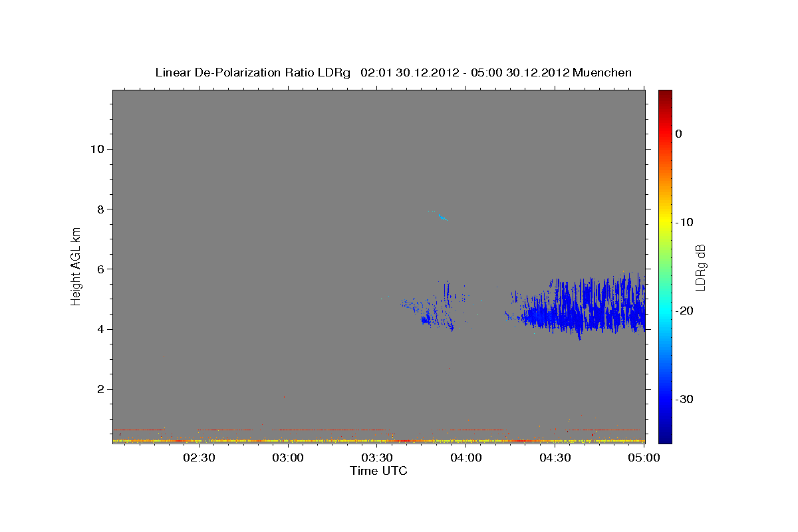Click the 'Time UTC' axis label
The width and height of the screenshot is (798, 532).
(378, 471)
